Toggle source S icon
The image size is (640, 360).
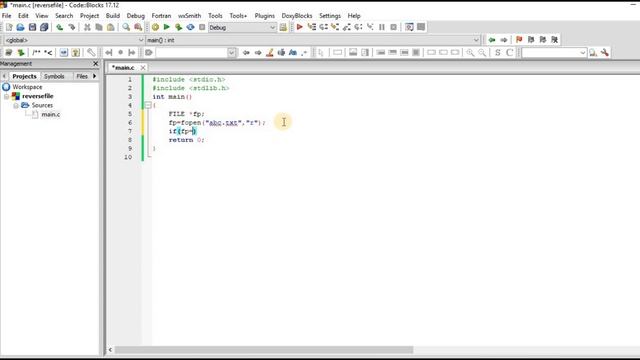pyautogui.click(x=498, y=52)
